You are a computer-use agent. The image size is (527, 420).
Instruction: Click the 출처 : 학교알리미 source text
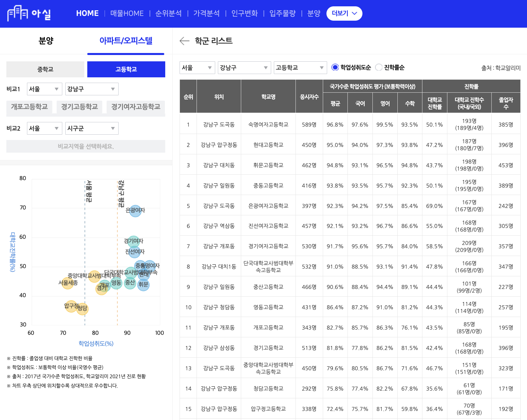(501, 68)
